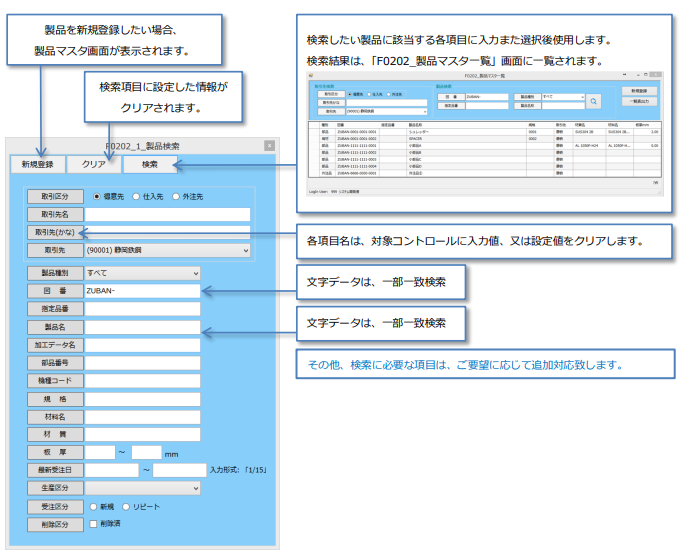Open the 製品種別 dropdown set to すべて

(x=142, y=273)
